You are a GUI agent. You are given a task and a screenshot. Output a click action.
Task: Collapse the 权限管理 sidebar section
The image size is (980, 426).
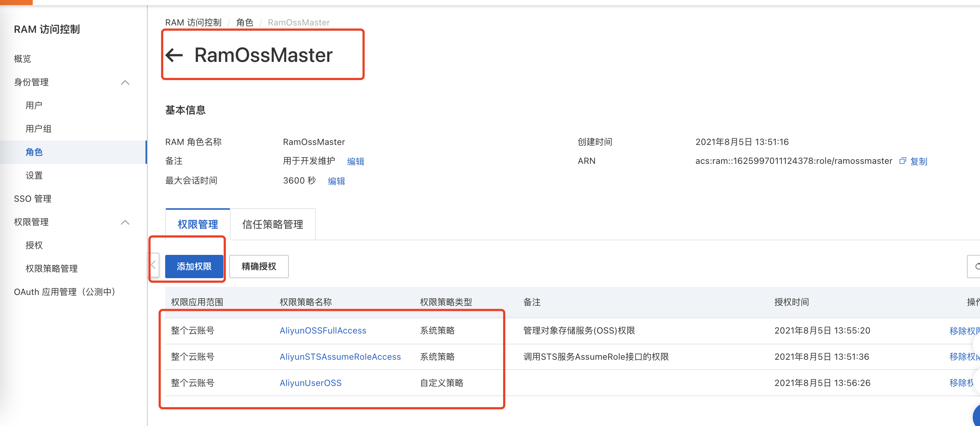coord(125,222)
